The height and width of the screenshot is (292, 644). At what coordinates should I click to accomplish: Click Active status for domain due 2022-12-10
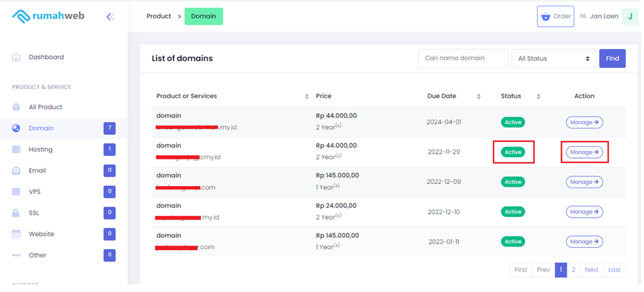click(x=513, y=212)
